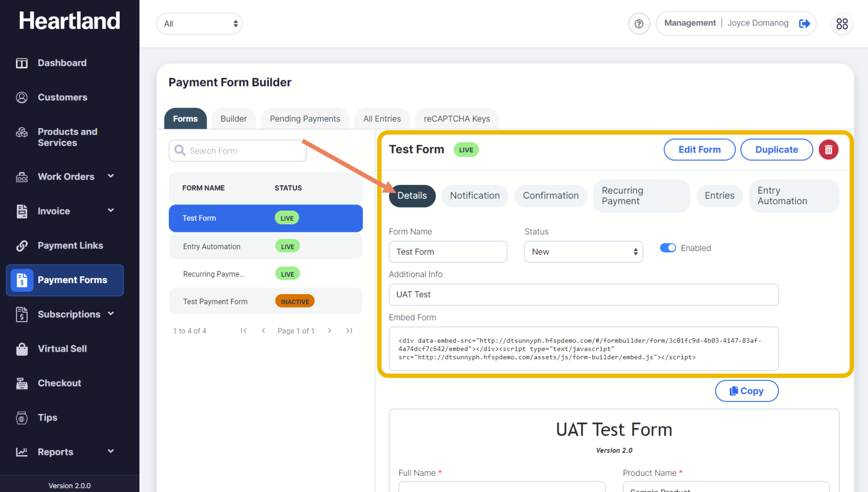Select the Recurring Payme... form row
The image size is (868, 492).
coord(266,274)
